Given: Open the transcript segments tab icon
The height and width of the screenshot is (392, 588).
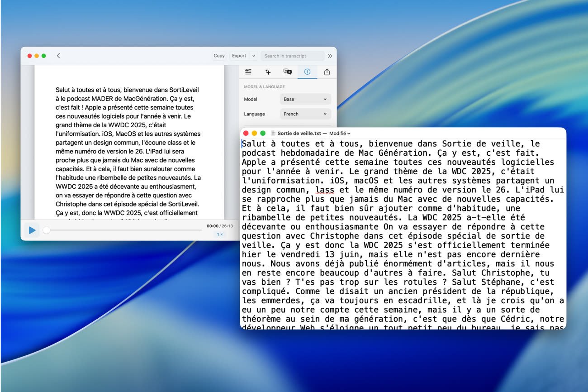Looking at the screenshot, I should pos(248,72).
